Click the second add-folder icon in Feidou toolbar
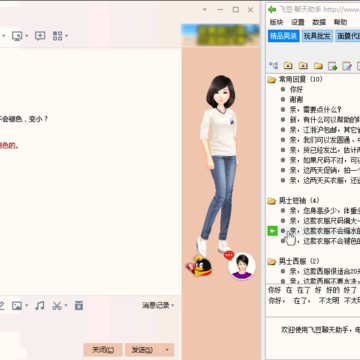This screenshot has width=360, height=360. pyautogui.click(x=303, y=66)
